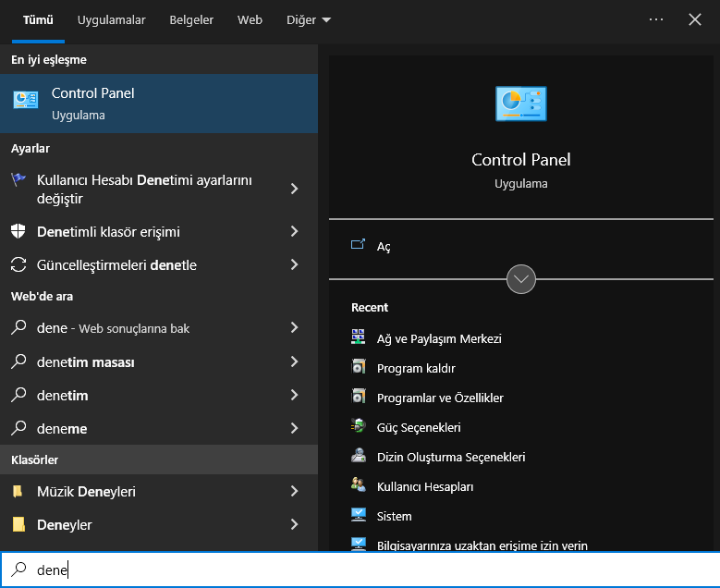
Task: Expand arrow next to Güncelleştirmeleri denetle
Action: (294, 265)
